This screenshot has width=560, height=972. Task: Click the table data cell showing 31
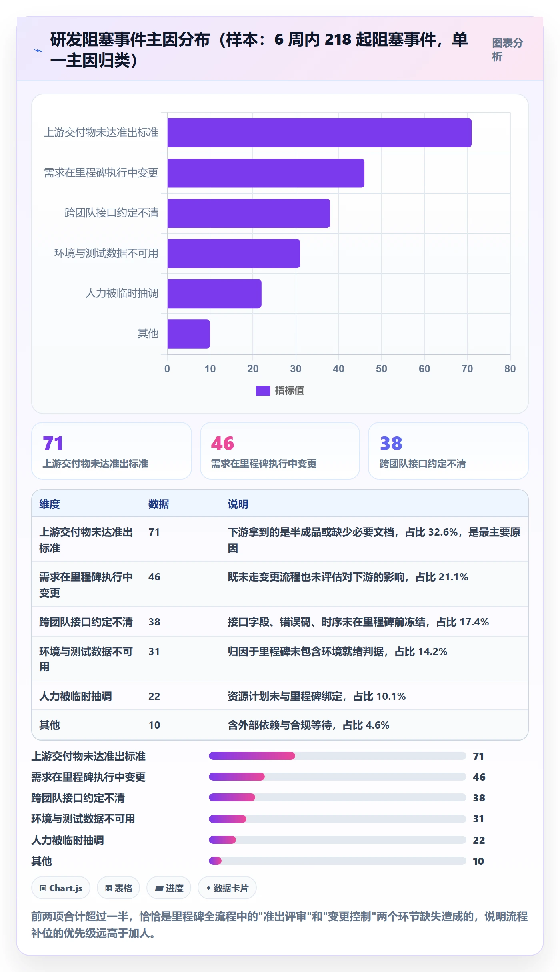click(181, 659)
